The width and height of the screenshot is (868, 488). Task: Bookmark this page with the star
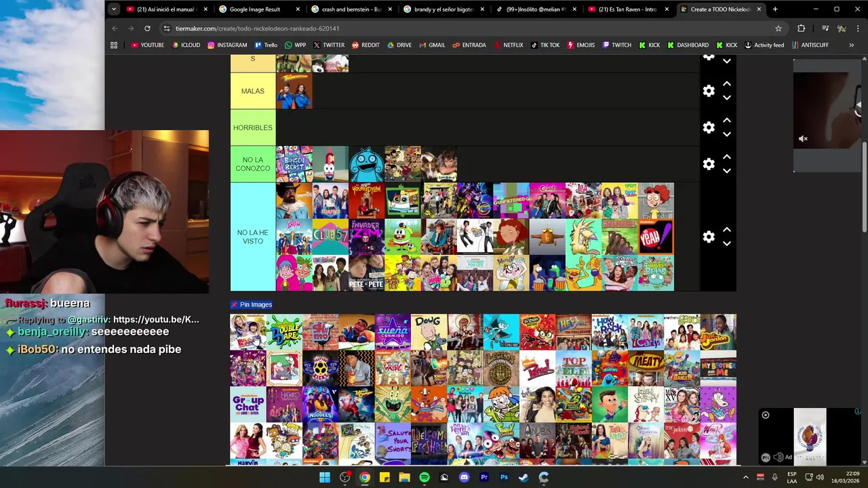click(x=778, y=28)
